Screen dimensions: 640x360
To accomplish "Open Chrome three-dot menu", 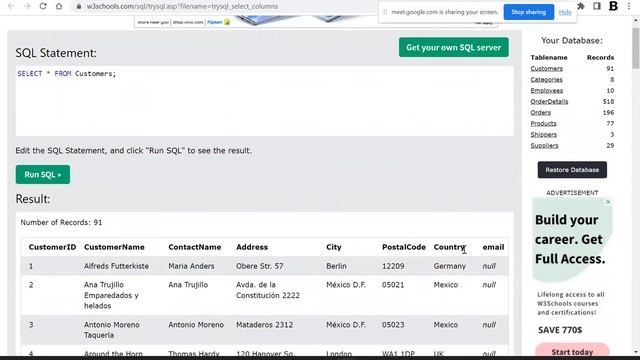I will [629, 6].
